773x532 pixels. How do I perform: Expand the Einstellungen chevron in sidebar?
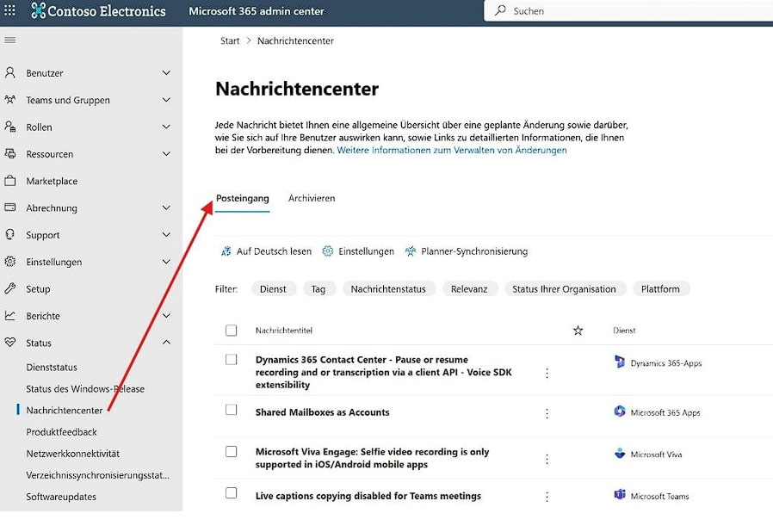(167, 262)
